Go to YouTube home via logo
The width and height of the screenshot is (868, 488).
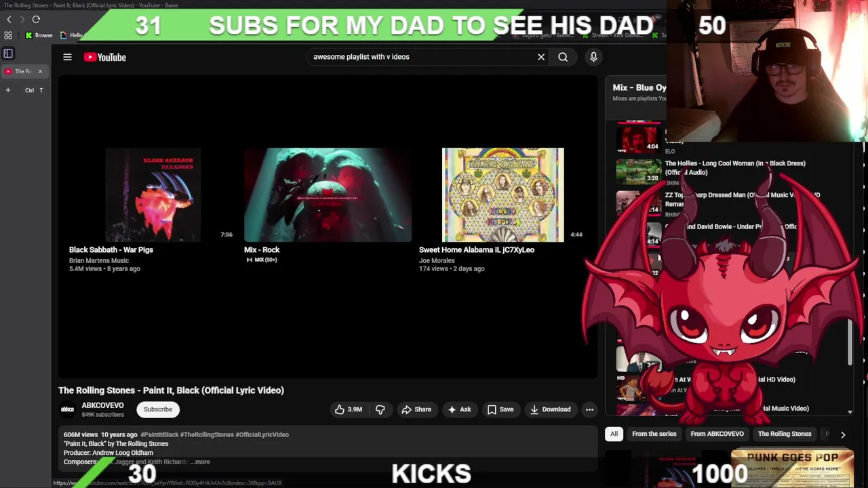105,57
